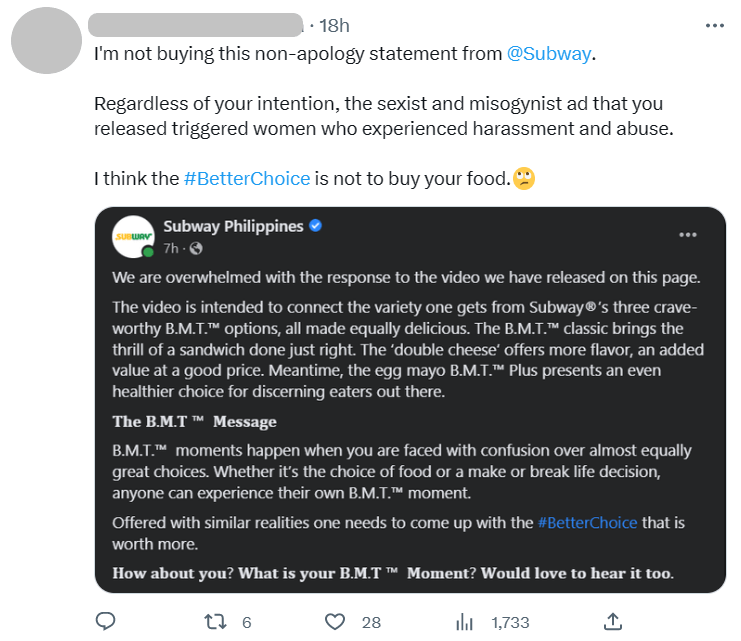Open the #BetterChoice hashtag in the tweet text
The image size is (741, 641).
(247, 179)
